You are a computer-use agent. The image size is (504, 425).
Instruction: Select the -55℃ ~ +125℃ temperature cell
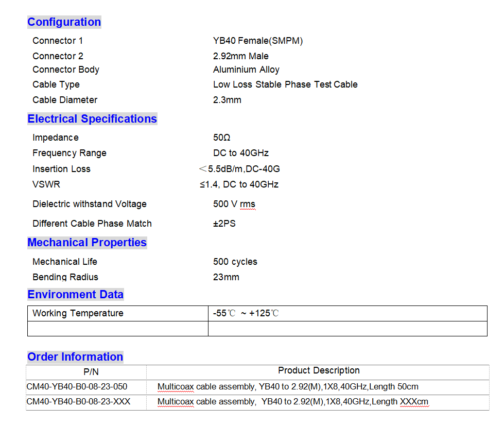348,313
